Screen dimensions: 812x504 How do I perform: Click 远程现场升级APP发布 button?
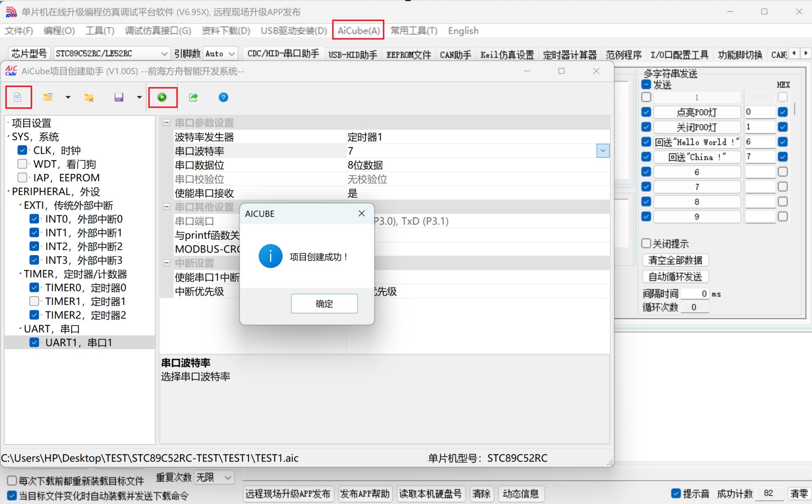coord(288,494)
